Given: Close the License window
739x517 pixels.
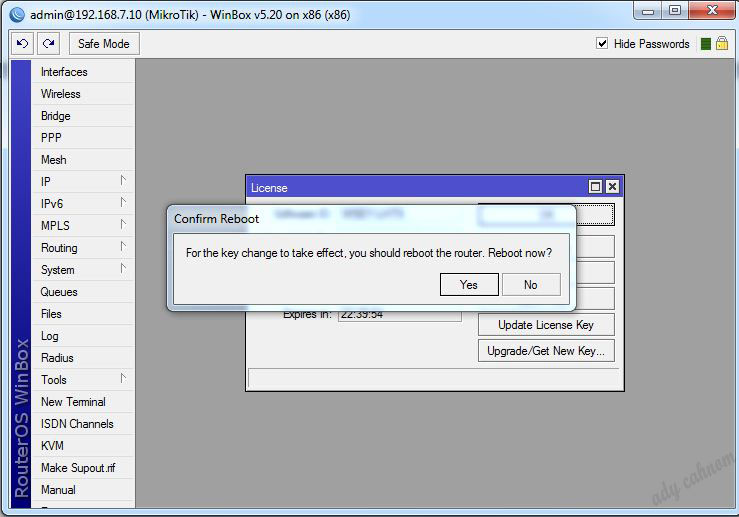Looking at the screenshot, I should pos(612,187).
